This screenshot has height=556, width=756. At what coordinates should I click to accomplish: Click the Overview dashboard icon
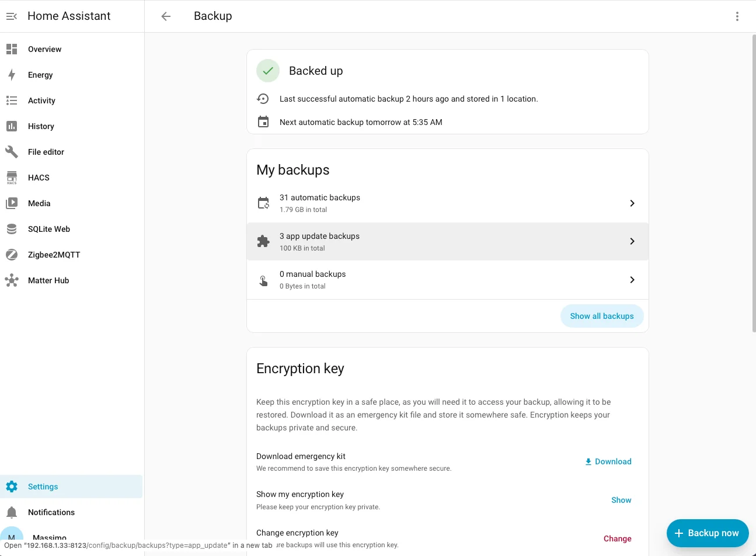12,49
